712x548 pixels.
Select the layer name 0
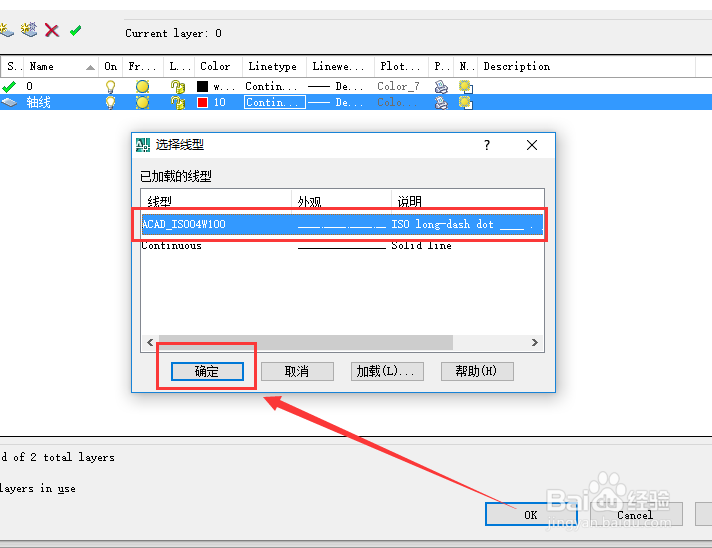point(30,86)
